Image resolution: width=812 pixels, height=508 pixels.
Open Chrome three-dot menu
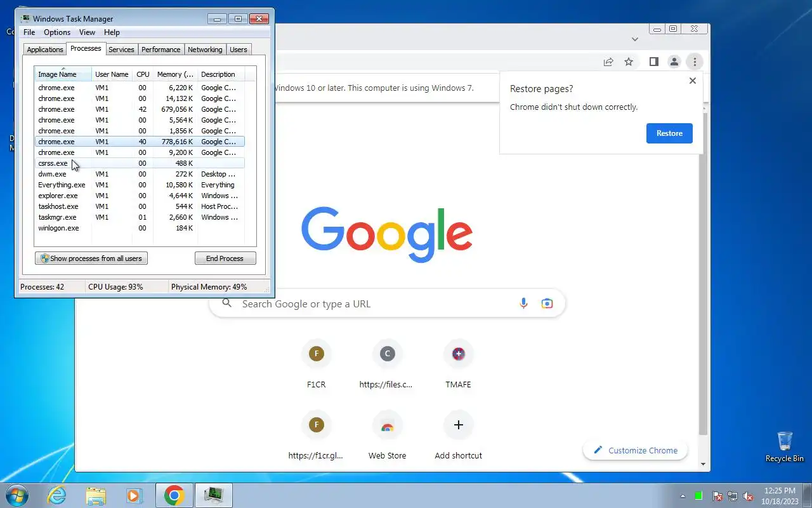[695, 62]
